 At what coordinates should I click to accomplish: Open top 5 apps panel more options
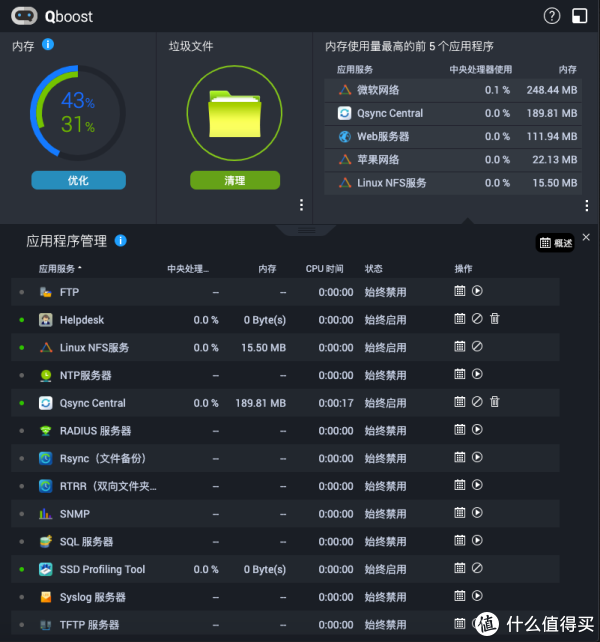pos(587,206)
